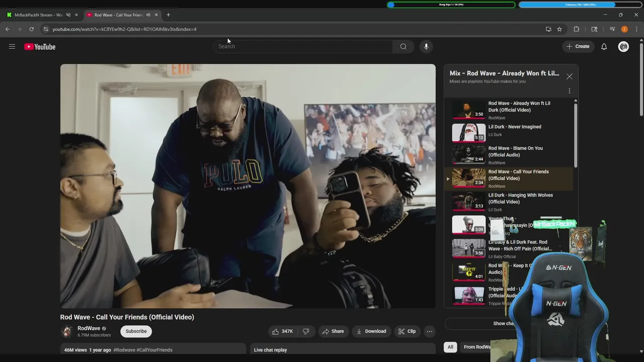Viewport: 644px width, 362px height.
Task: Close the Mix playlist panel
Action: tap(569, 76)
